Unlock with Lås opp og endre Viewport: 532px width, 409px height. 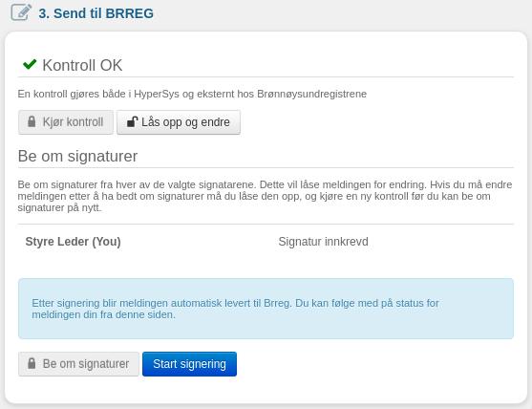point(179,122)
